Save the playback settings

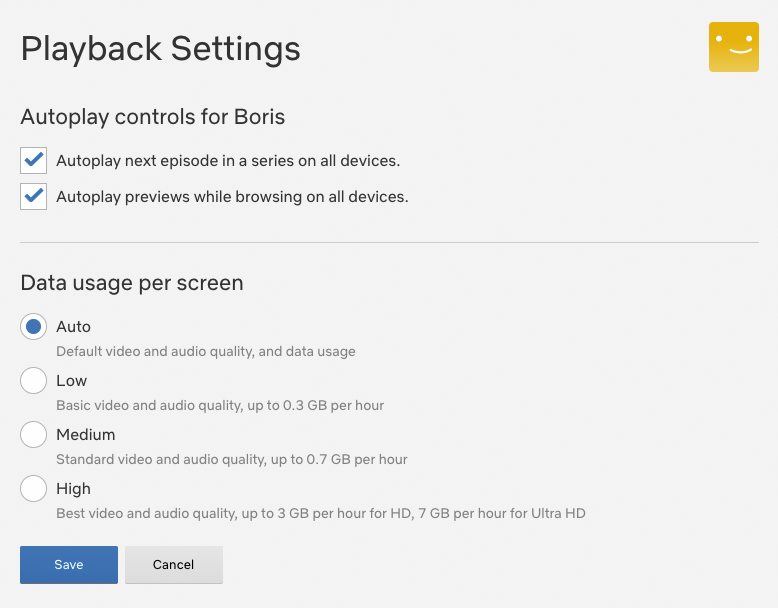[x=69, y=565]
